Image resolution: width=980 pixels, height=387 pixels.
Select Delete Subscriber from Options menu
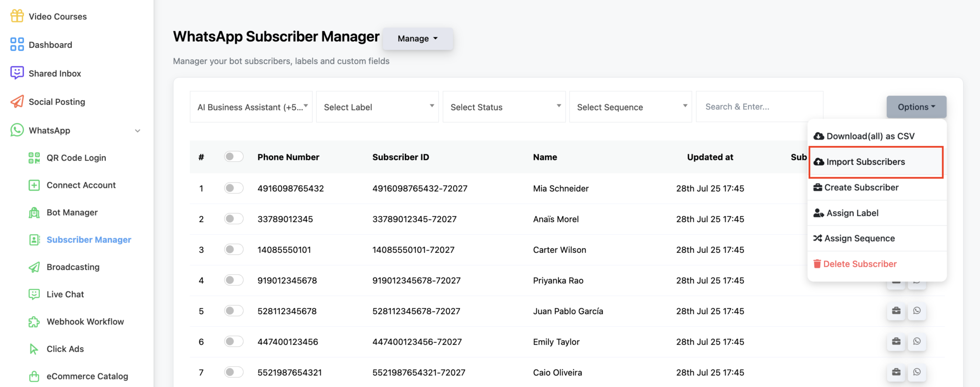tap(877, 264)
